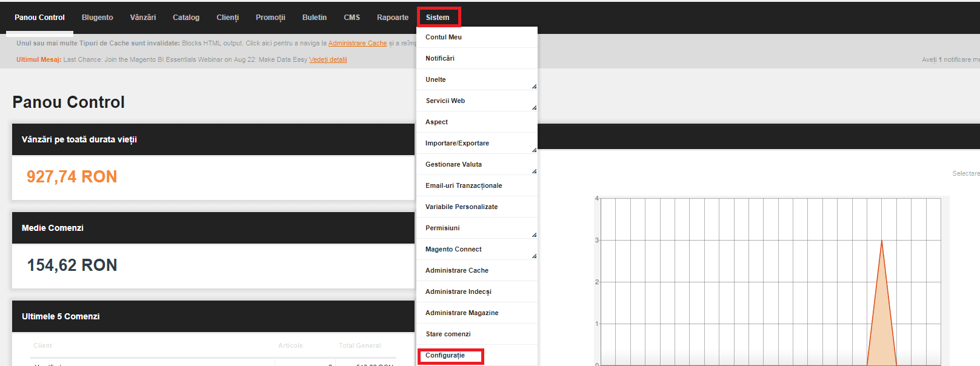Select Email-uri Tranzacționale entry
980x366 pixels.
(477, 185)
